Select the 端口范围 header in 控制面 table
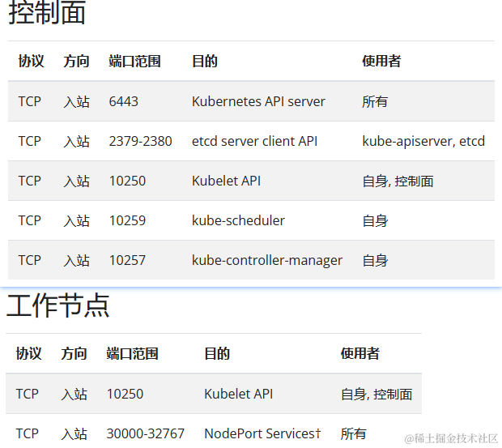Image resolution: width=502 pixels, height=448 pixels. 134,61
